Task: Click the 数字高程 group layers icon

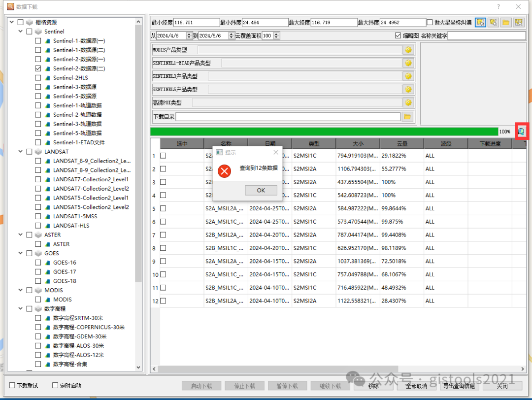Action: pos(38,309)
